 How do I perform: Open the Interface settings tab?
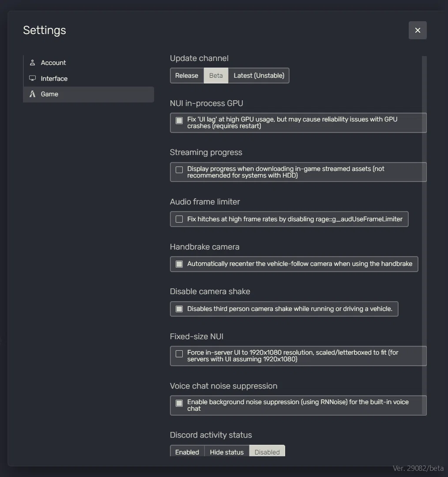click(88, 79)
